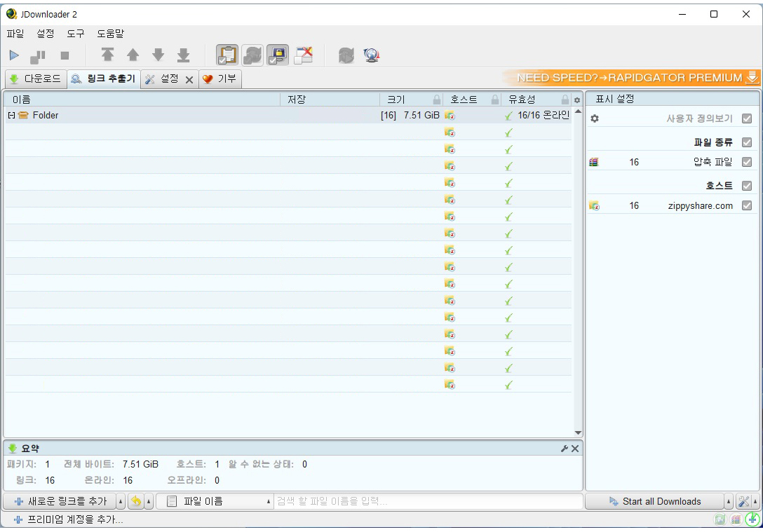
Task: Open the dropdown beside Start all Downloads
Action: click(729, 501)
